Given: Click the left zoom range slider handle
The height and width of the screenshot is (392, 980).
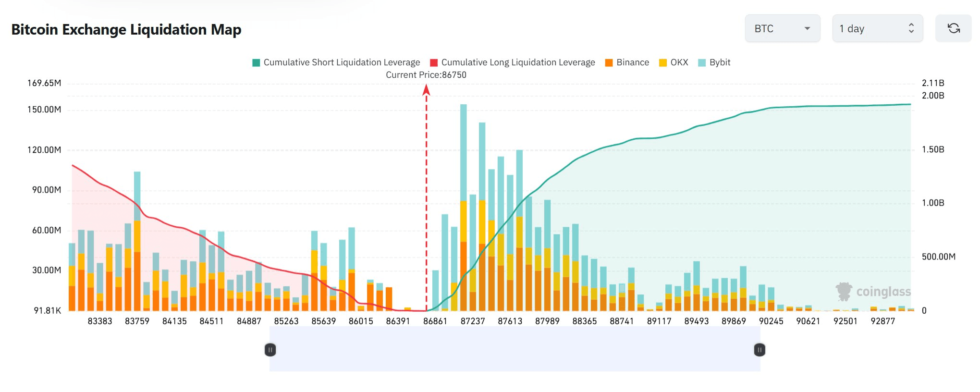Looking at the screenshot, I should pyautogui.click(x=270, y=350).
